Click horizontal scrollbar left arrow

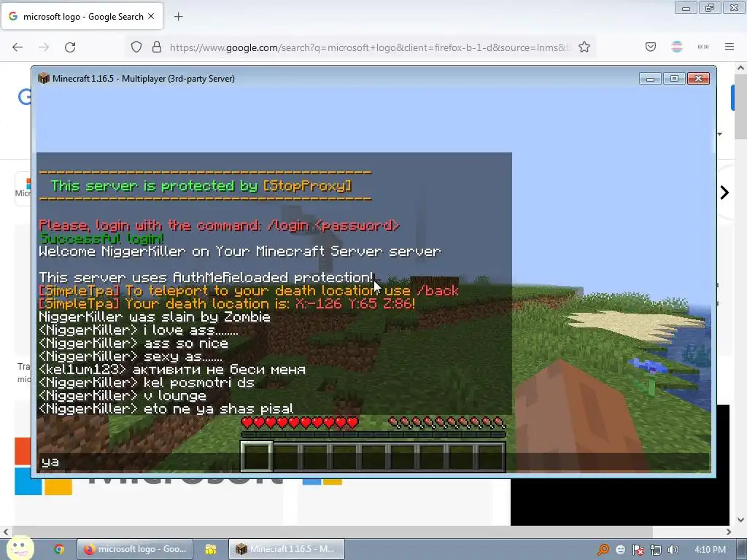click(x=6, y=532)
